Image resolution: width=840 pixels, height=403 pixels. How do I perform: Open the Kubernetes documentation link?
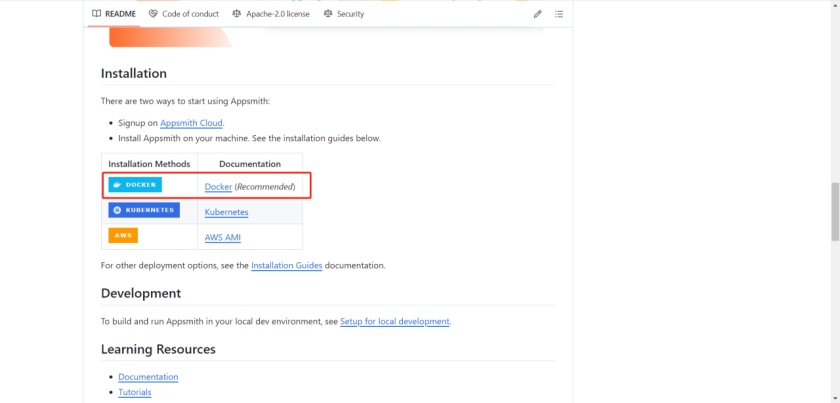226,212
